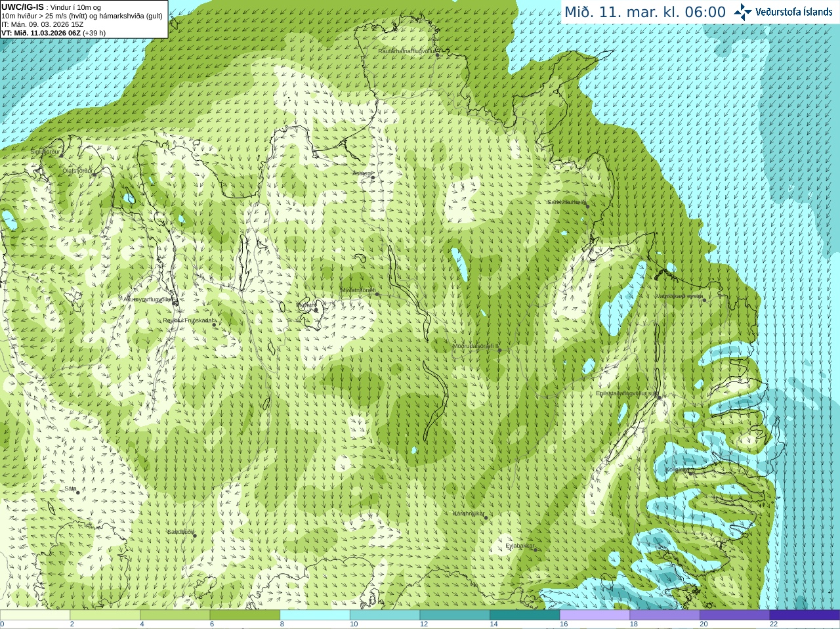This screenshot has width=840, height=629.
Task: Click the 8–10 m/s light cyan swatch
Action: point(315,615)
